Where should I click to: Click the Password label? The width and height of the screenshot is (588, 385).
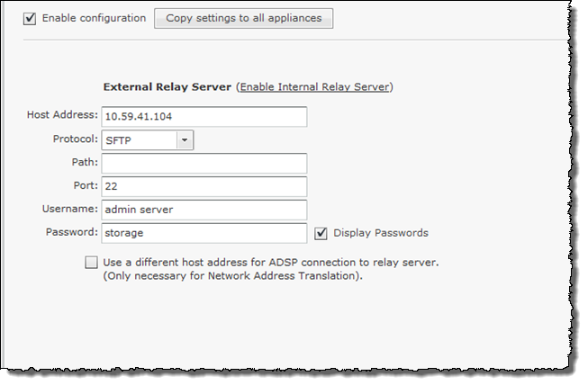pos(72,232)
